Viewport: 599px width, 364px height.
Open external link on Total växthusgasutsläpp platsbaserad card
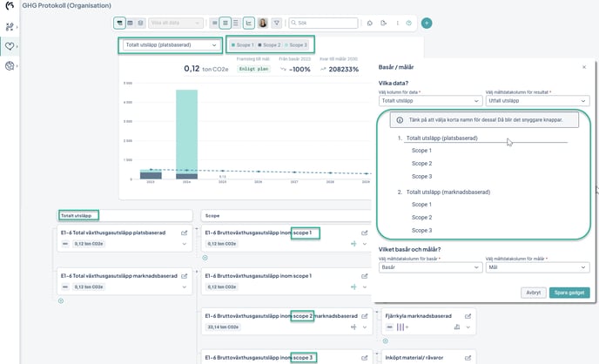pos(184,233)
